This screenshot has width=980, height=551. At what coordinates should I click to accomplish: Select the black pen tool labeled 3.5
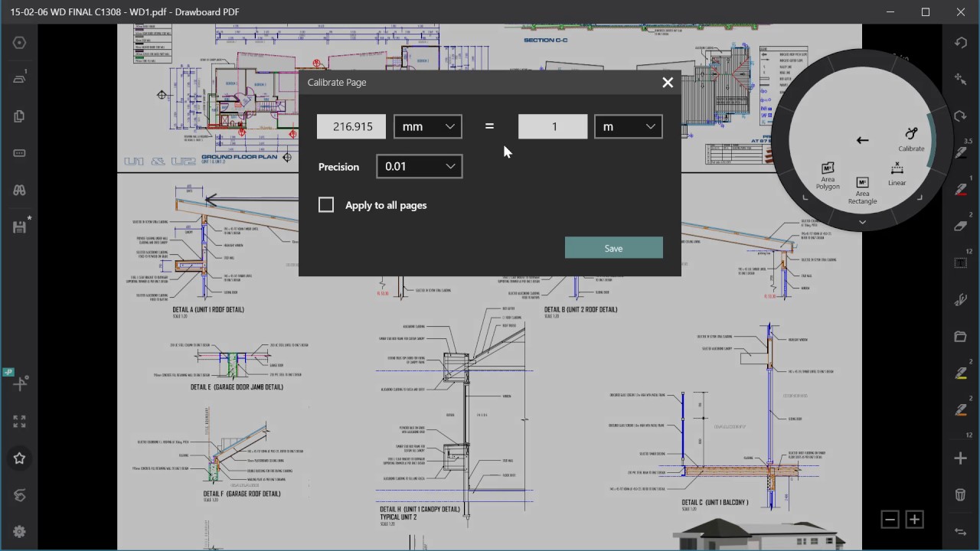tap(961, 152)
